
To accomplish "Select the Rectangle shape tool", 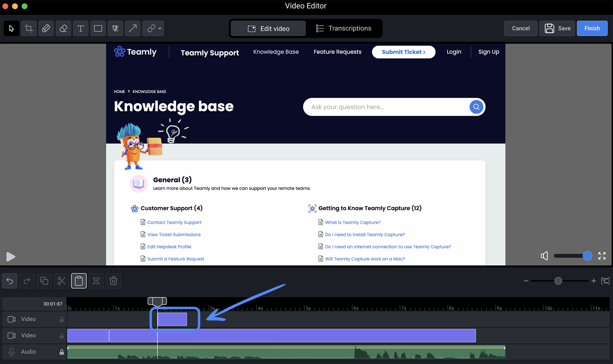I will (98, 28).
